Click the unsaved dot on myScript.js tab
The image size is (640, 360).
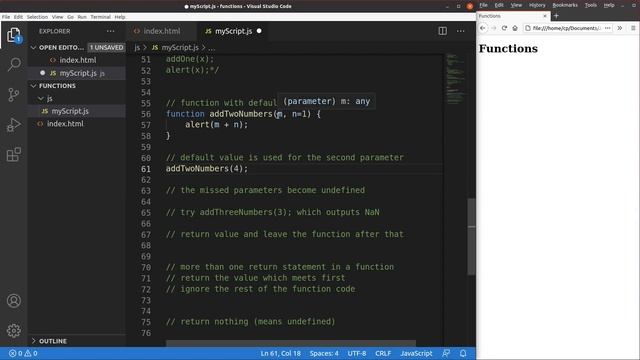pyautogui.click(x=259, y=31)
